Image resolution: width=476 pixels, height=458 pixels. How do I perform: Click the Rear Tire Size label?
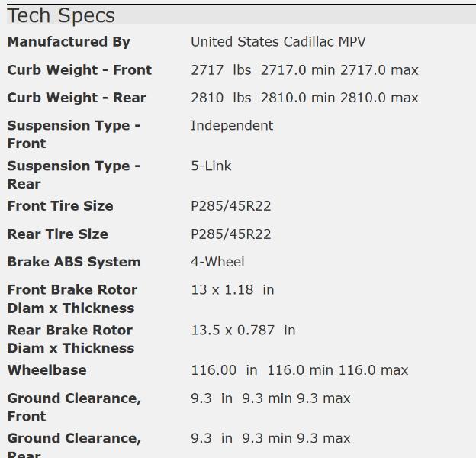57,234
